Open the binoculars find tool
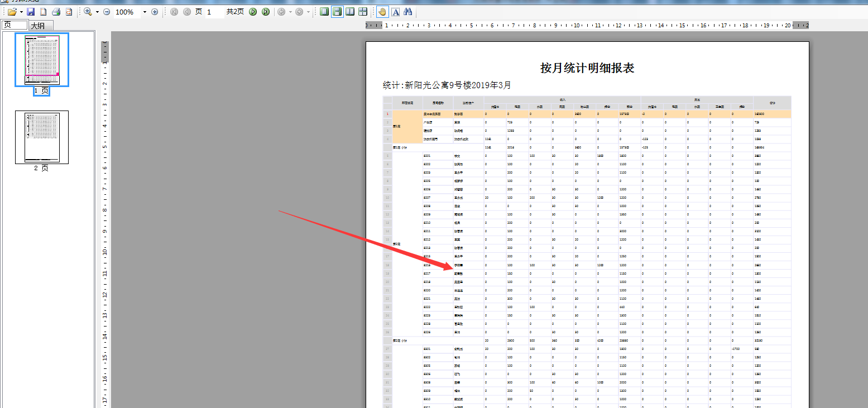868x408 pixels. click(x=408, y=12)
